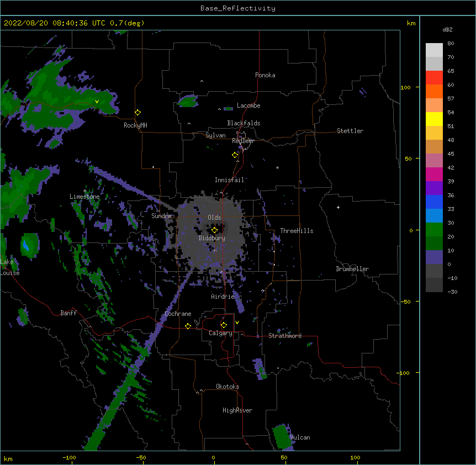The height and width of the screenshot is (465, 476).
Task: Pick the magenta 42 dBZ legend swatch
Action: point(434,174)
